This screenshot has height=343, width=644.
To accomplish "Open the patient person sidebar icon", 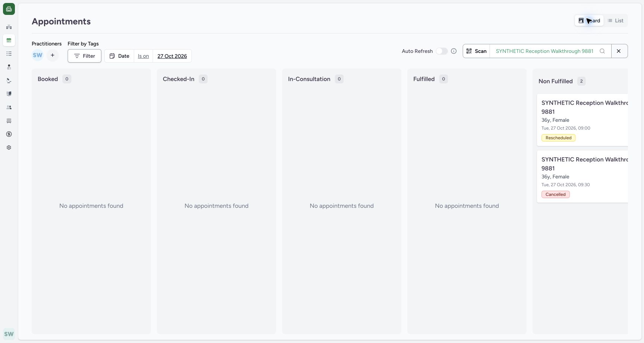I will [x=9, y=67].
